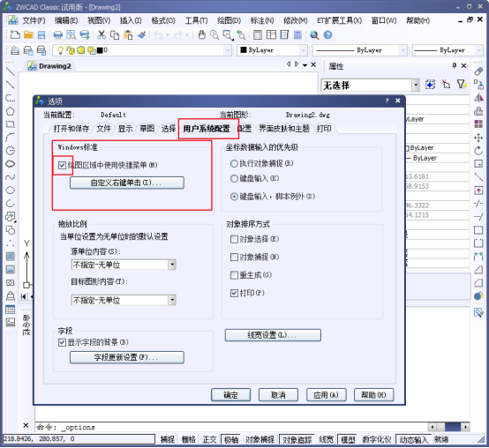Select the Circle tool in left toolbar

click(11, 151)
